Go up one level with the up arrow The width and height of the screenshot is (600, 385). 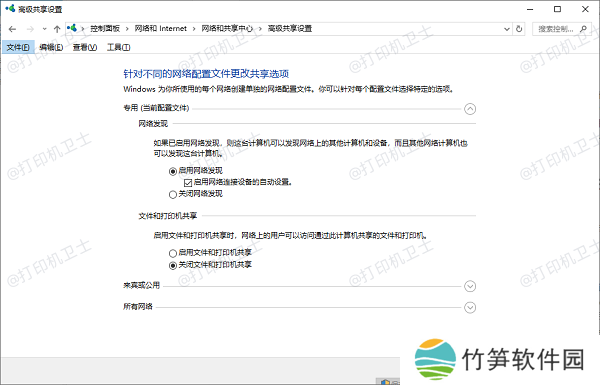[x=57, y=29]
